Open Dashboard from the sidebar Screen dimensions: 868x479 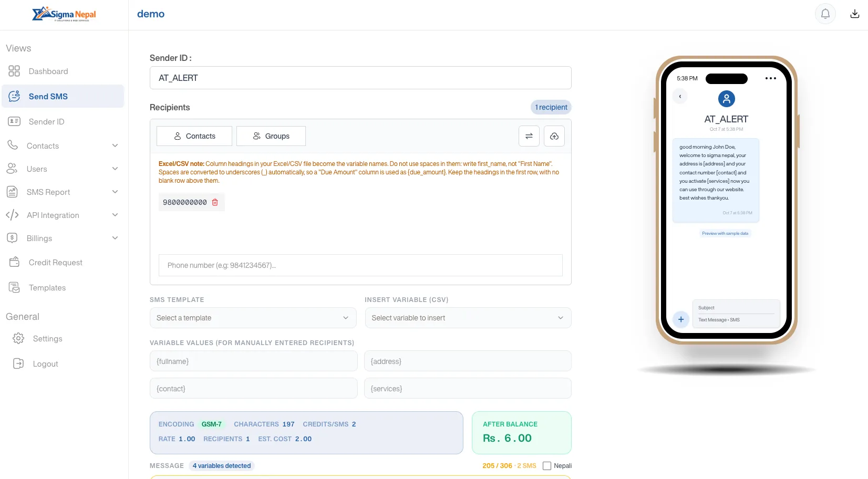(63, 71)
